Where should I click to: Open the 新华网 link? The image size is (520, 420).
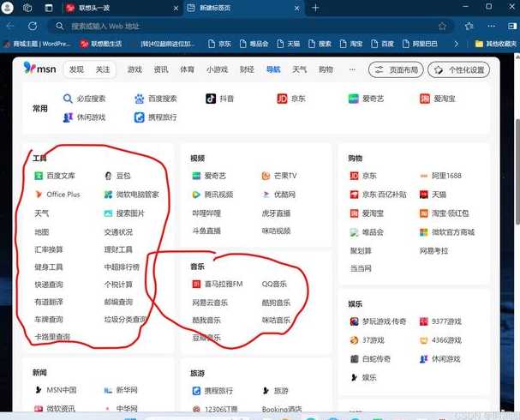click(x=127, y=390)
